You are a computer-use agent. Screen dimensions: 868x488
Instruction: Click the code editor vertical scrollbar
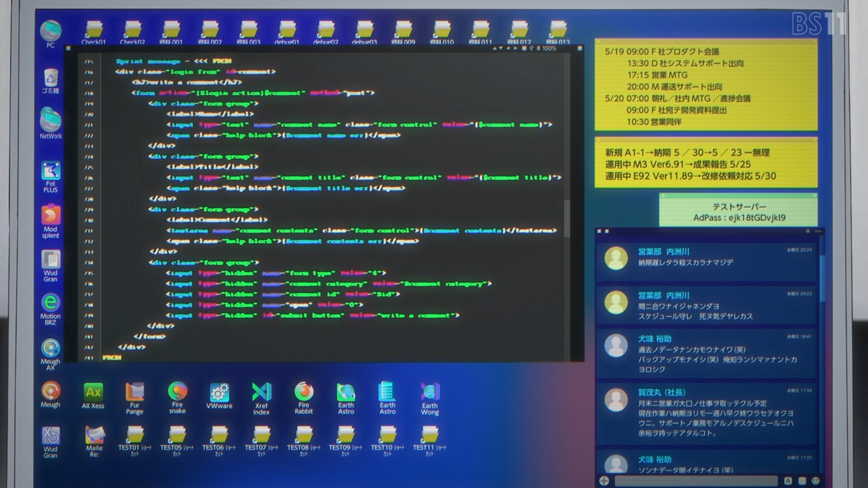tap(566, 218)
